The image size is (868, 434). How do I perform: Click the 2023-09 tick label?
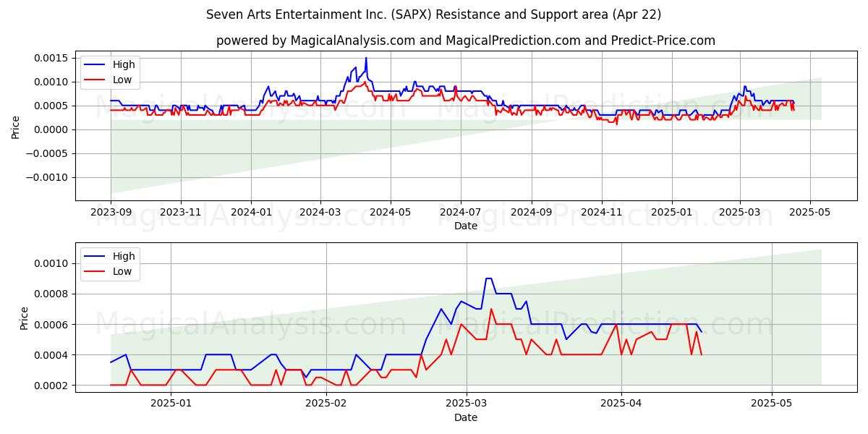111,212
